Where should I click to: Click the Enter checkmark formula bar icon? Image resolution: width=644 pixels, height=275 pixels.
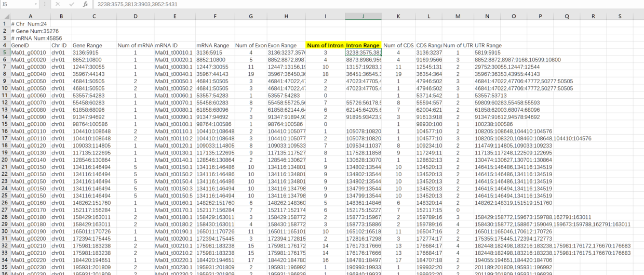click(72, 4)
